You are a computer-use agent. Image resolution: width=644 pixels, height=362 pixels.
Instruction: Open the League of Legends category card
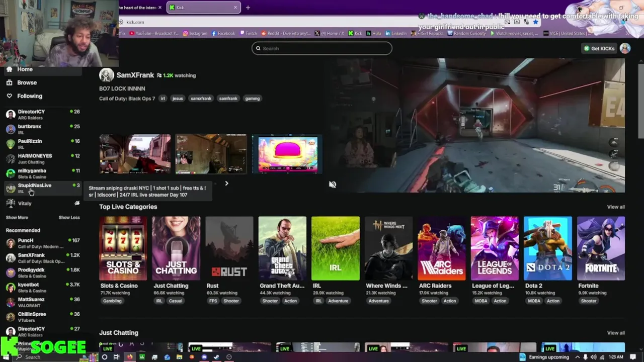[x=495, y=248]
